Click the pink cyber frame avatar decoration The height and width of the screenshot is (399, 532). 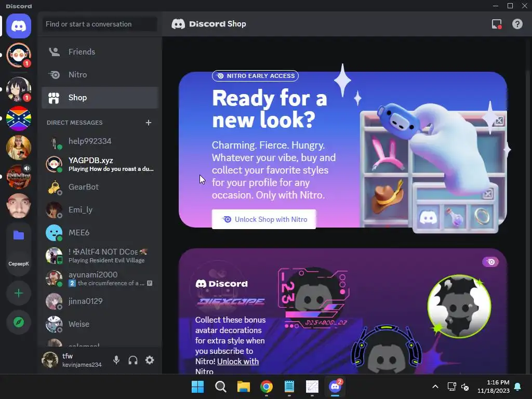(x=313, y=298)
